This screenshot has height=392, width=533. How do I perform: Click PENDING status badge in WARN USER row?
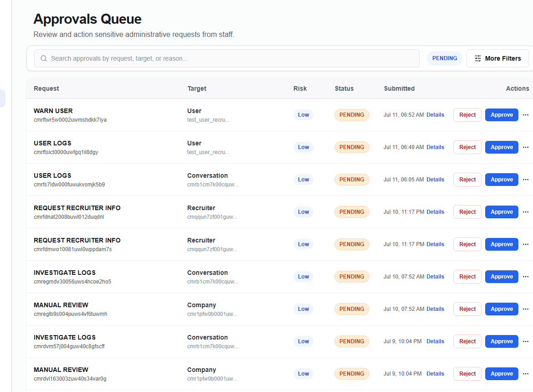tap(352, 115)
